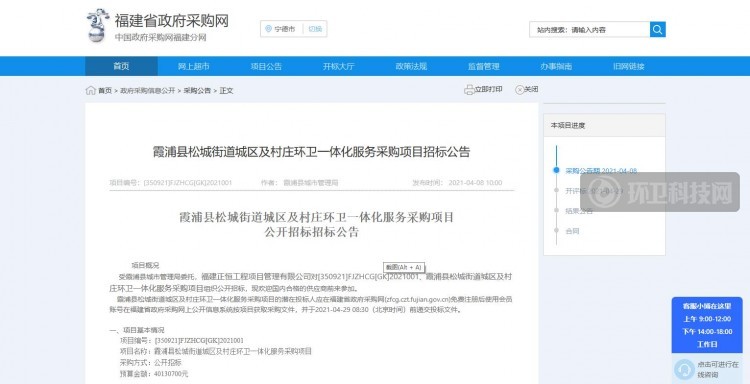Image resolution: width=750 pixels, height=384 pixels.
Task: Click the 作者 霞浦县城市管理局 text
Action: (x=299, y=183)
